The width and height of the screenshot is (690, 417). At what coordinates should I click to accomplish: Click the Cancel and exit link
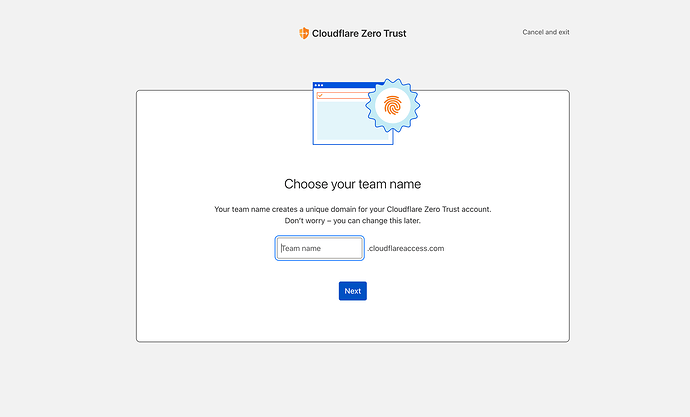click(546, 32)
